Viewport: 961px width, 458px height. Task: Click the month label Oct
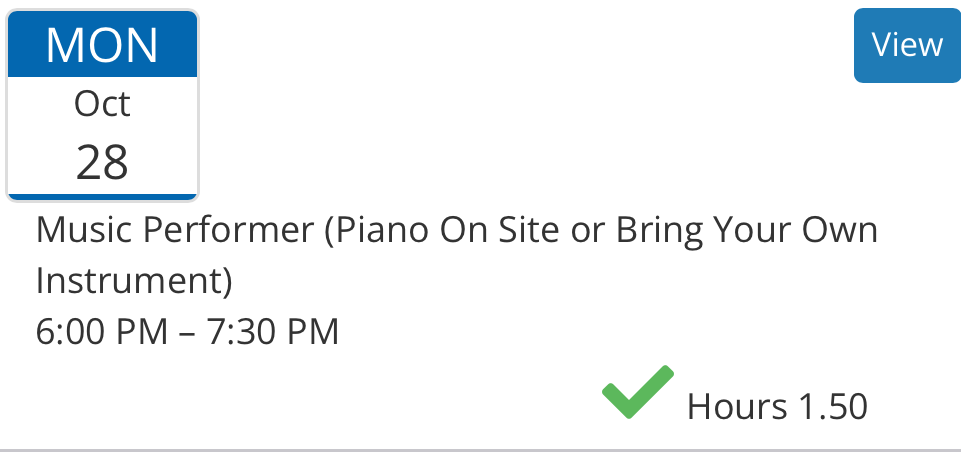pos(103,104)
